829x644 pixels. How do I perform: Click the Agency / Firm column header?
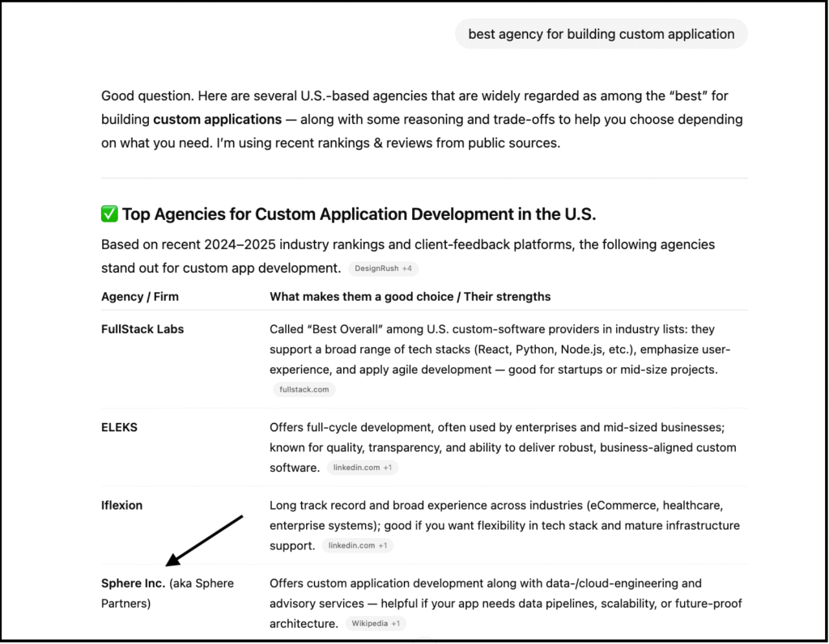tap(139, 296)
